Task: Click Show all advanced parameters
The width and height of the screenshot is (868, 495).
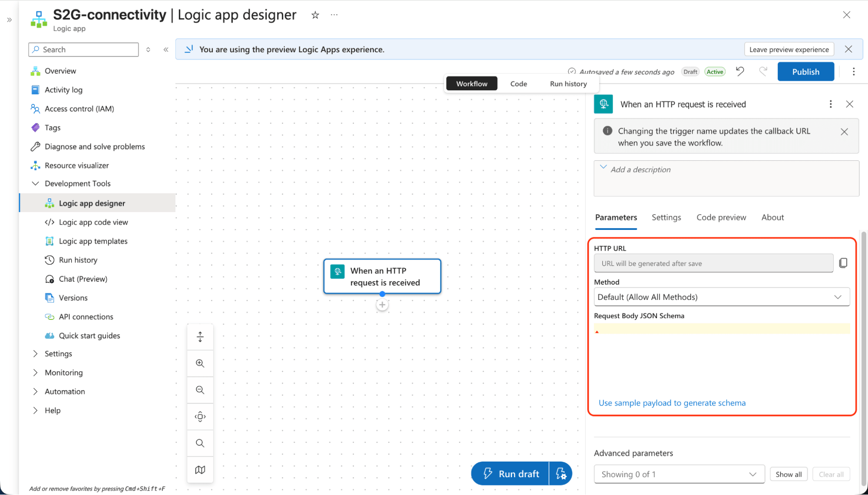Action: click(789, 475)
